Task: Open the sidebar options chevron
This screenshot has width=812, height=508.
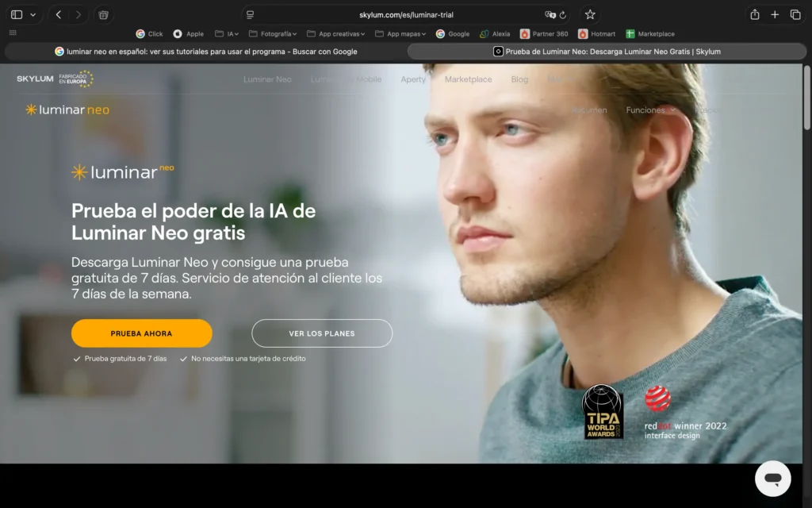Action: click(x=33, y=14)
